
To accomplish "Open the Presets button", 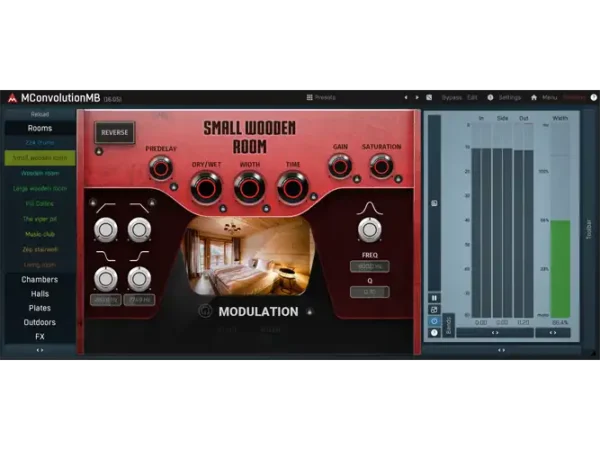I will coord(325,98).
